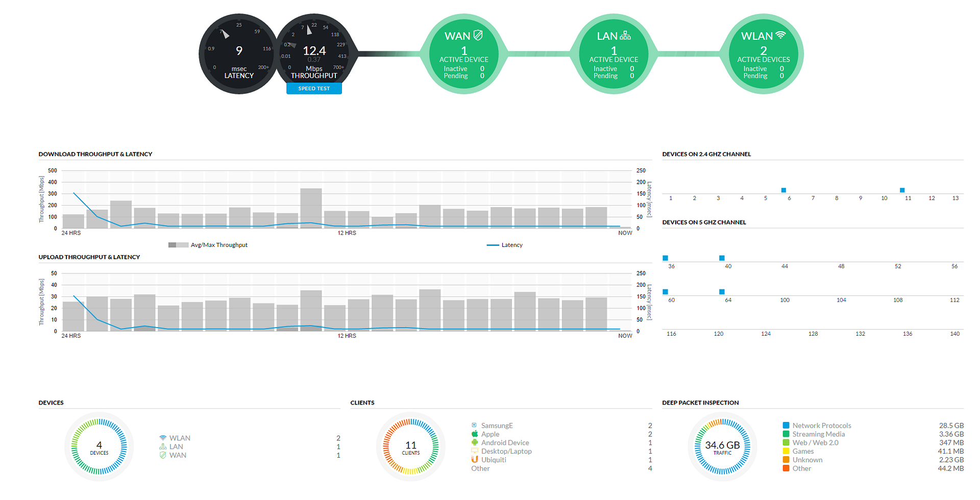Open the LAN active device circle
This screenshot has height=500, width=980.
click(614, 54)
